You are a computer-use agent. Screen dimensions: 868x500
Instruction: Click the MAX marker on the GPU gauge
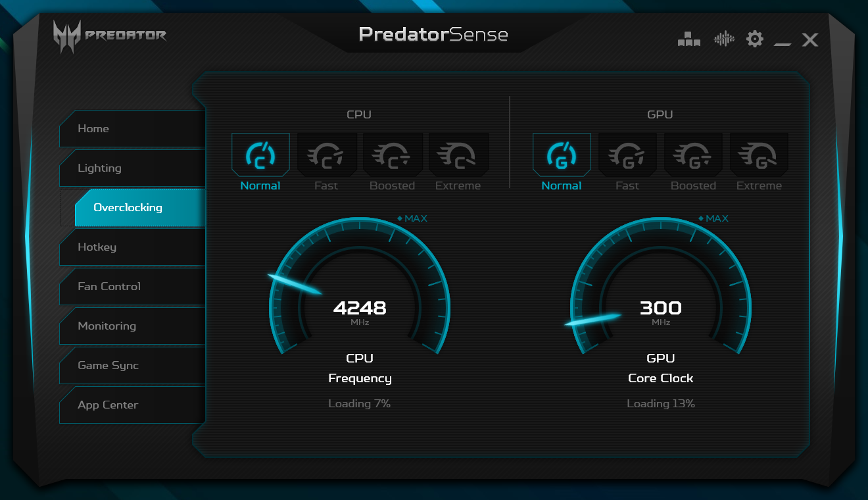[x=713, y=218]
